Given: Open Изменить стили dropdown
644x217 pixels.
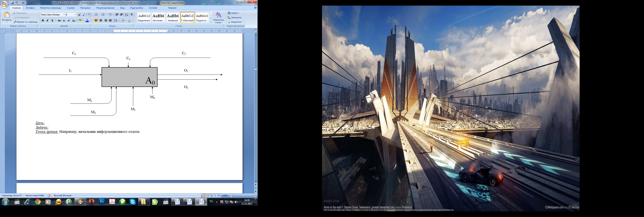Looking at the screenshot, I should coord(219,17).
